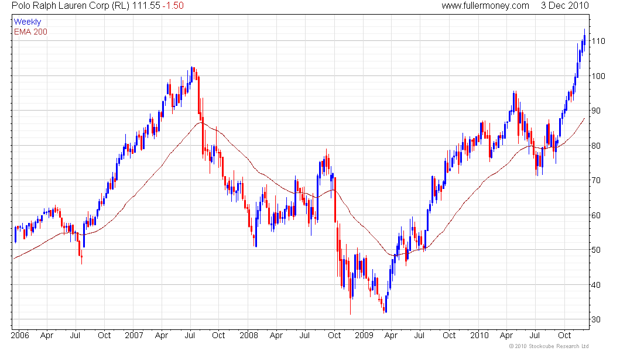Viewport: 644px width, 351px height.
Task: Click the 2008 label on the time axis
Action: click(x=248, y=336)
